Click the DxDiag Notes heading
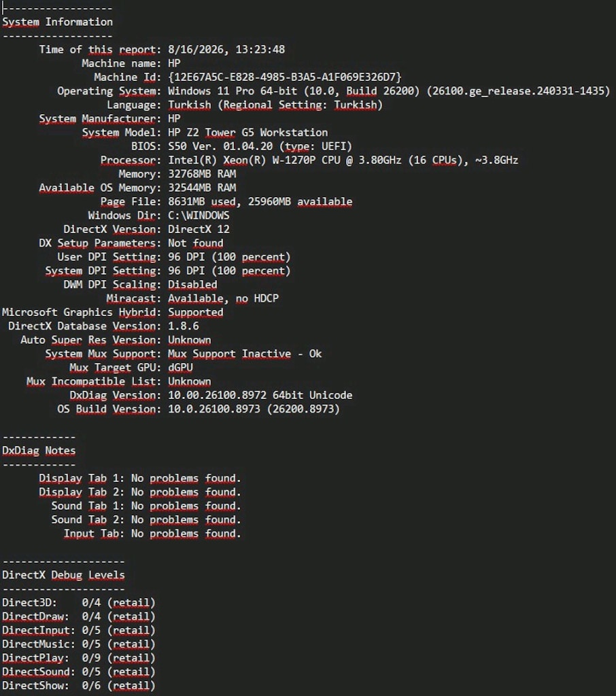This screenshot has height=696, width=616. click(x=39, y=451)
